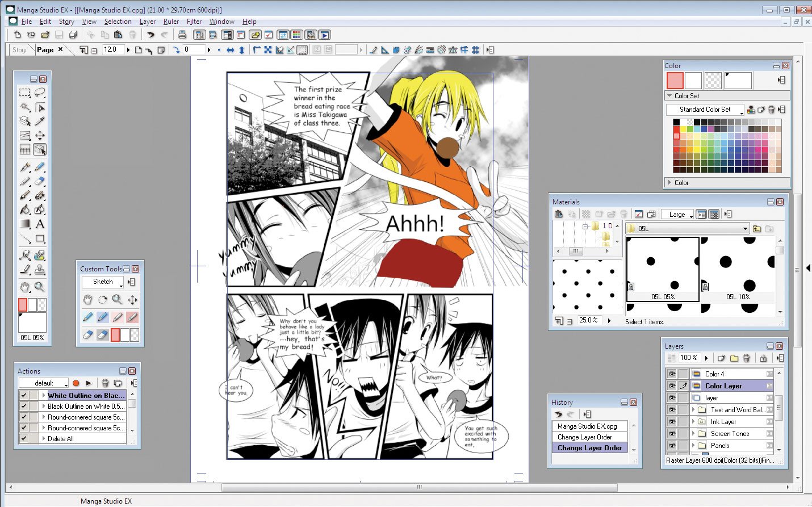Open the Filter menu
The height and width of the screenshot is (507, 812).
(194, 22)
